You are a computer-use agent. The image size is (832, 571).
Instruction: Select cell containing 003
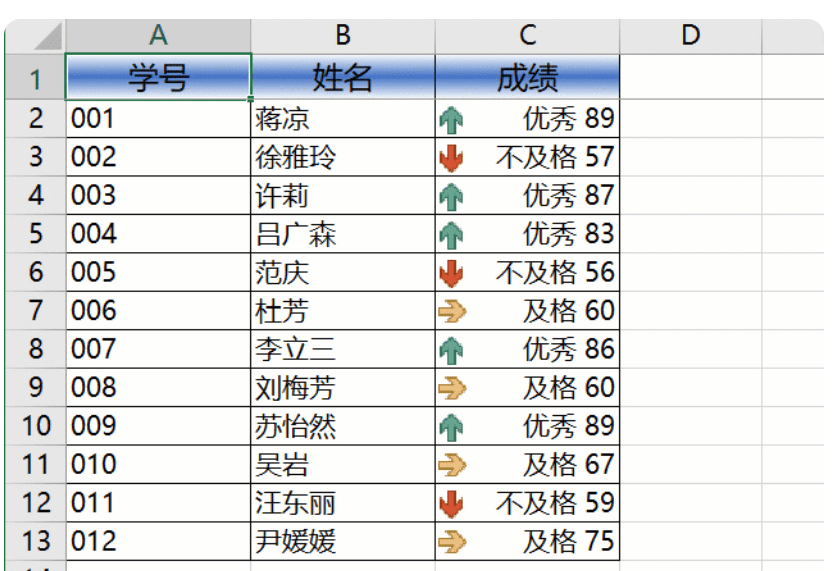[x=158, y=195]
